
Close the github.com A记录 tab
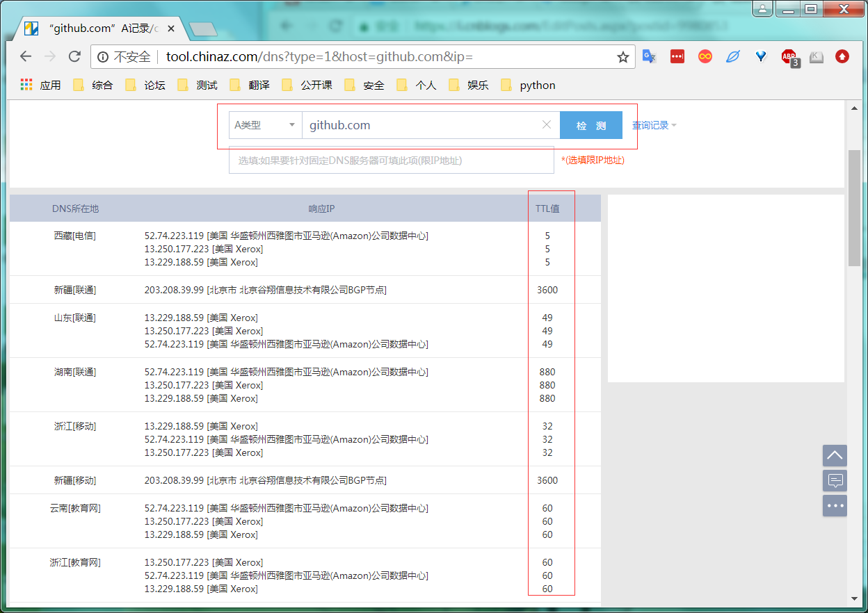[171, 28]
